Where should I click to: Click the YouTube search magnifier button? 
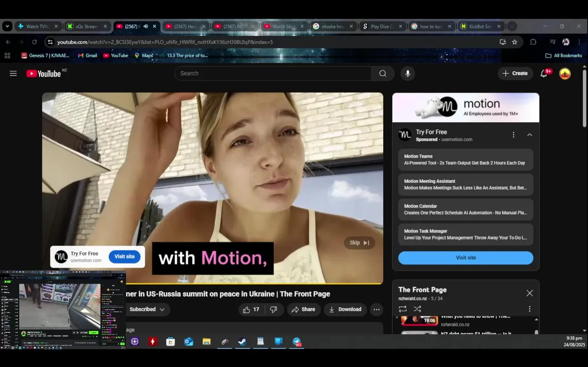pyautogui.click(x=383, y=73)
